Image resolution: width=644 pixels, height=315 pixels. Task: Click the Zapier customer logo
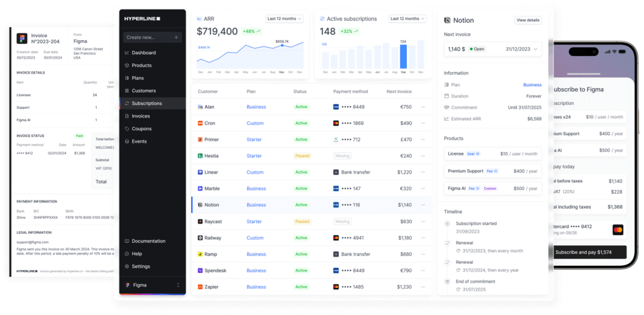[200, 287]
